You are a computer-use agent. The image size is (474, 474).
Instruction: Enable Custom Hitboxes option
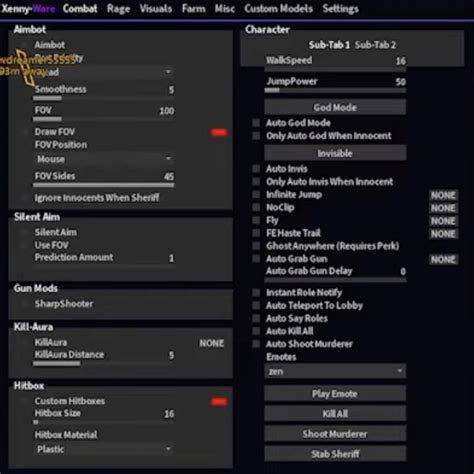(24, 401)
